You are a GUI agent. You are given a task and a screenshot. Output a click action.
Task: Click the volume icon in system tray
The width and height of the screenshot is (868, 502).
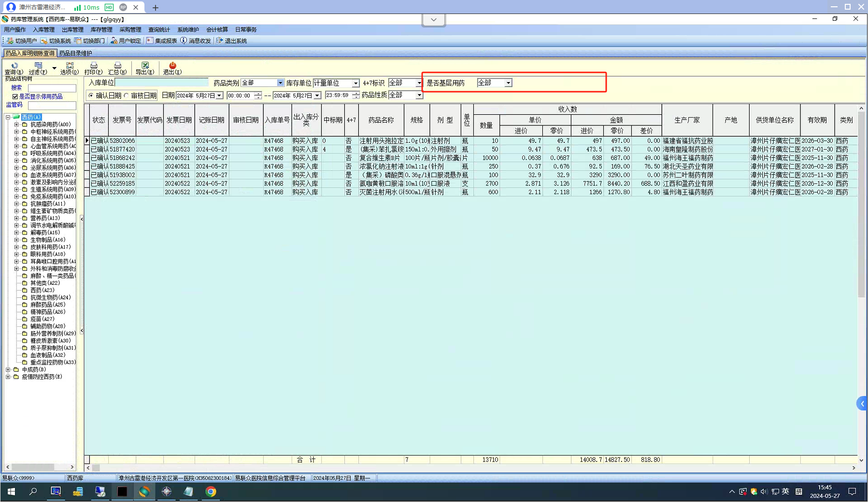coord(764,491)
